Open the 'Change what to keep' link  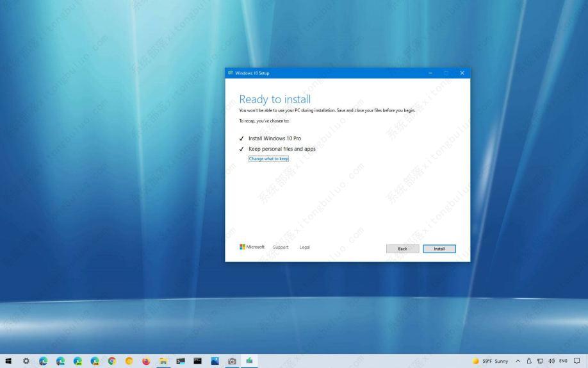pos(268,159)
